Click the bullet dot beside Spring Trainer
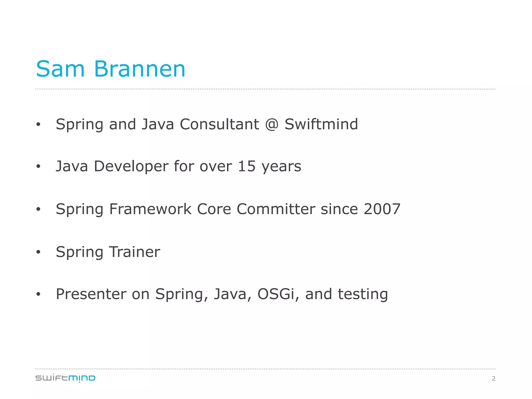Image resolution: width=532 pixels, height=399 pixels. pyautogui.click(x=38, y=252)
